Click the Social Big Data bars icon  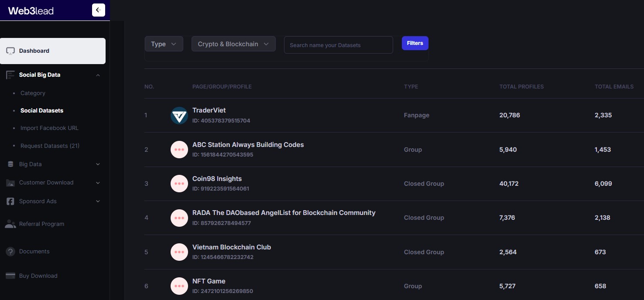(10, 75)
